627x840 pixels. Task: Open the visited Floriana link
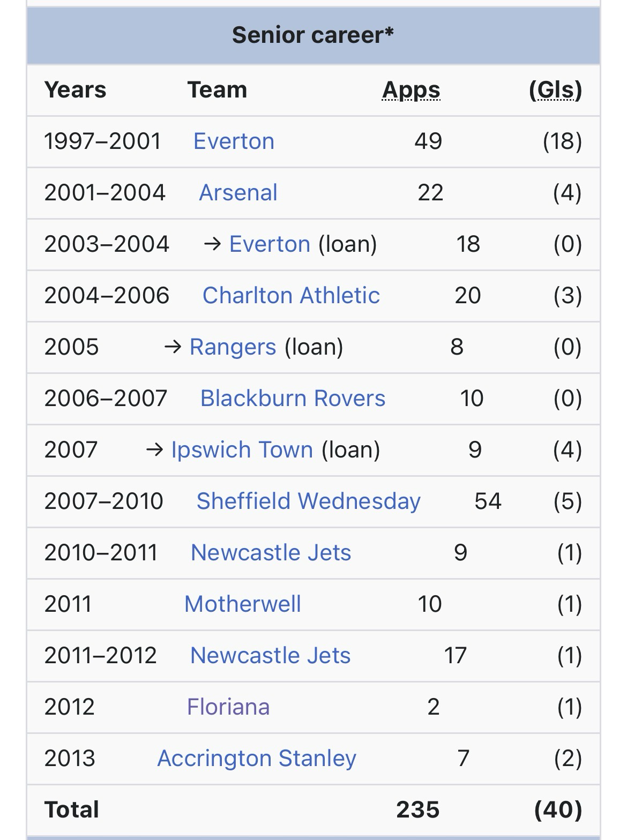(228, 707)
